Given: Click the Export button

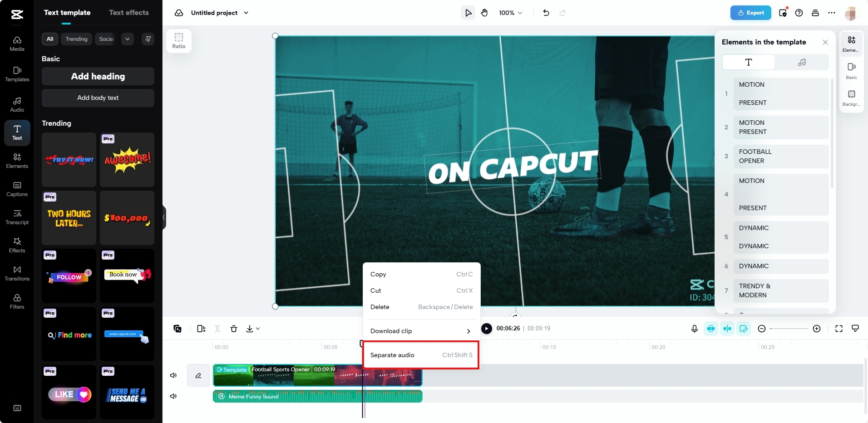Looking at the screenshot, I should 750,13.
